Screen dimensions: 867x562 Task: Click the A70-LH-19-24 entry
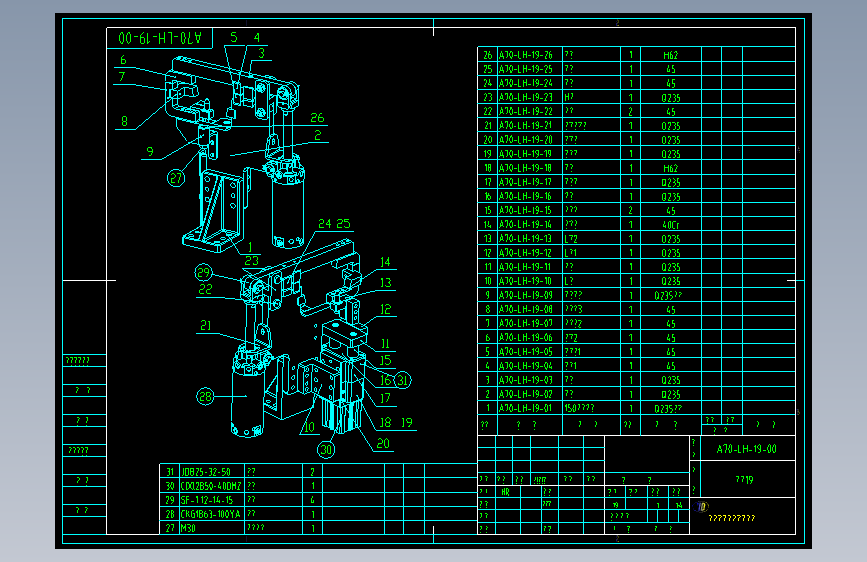click(x=525, y=83)
